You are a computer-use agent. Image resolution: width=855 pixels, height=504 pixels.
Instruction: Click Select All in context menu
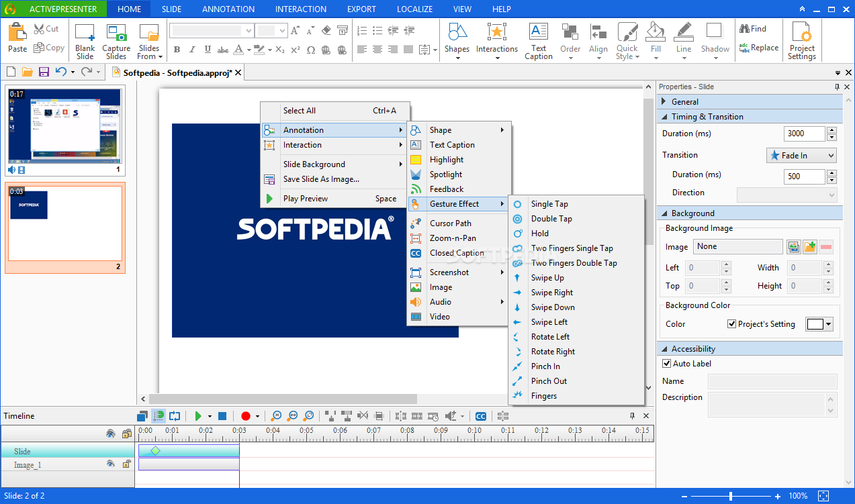click(334, 111)
